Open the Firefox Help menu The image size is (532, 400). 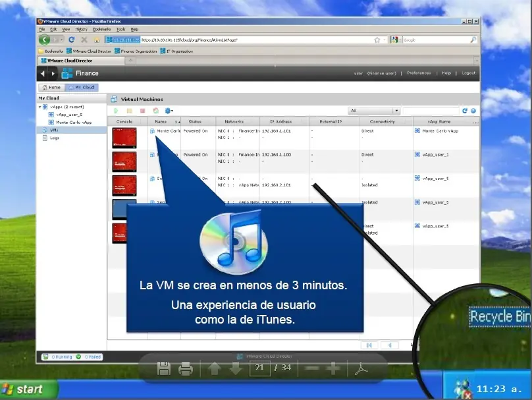pyautogui.click(x=135, y=30)
